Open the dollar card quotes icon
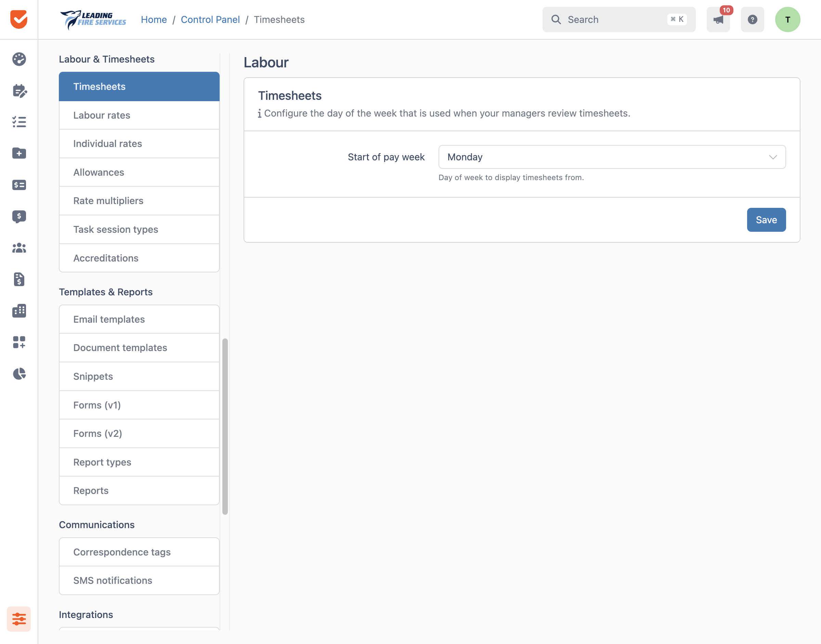The height and width of the screenshot is (644, 821). [x=19, y=185]
